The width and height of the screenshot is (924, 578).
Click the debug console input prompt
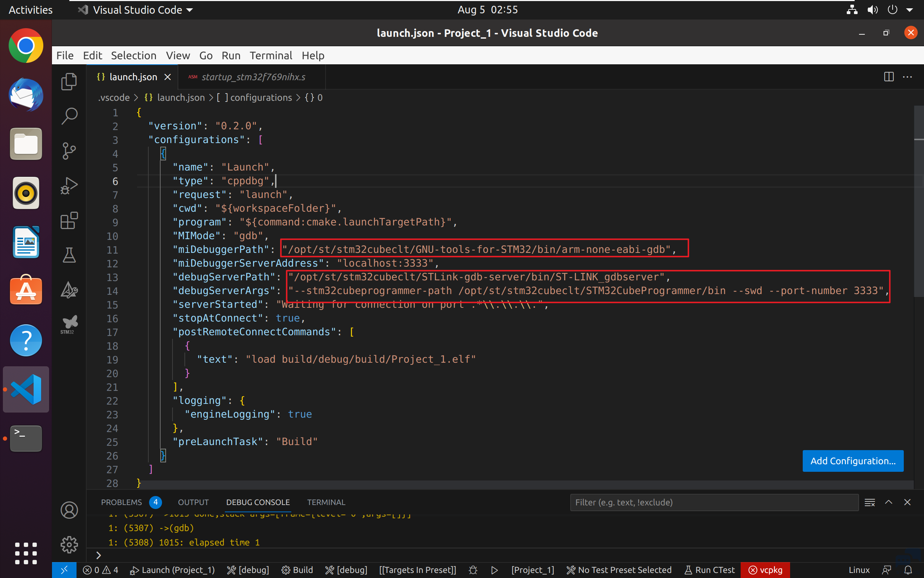coord(504,555)
